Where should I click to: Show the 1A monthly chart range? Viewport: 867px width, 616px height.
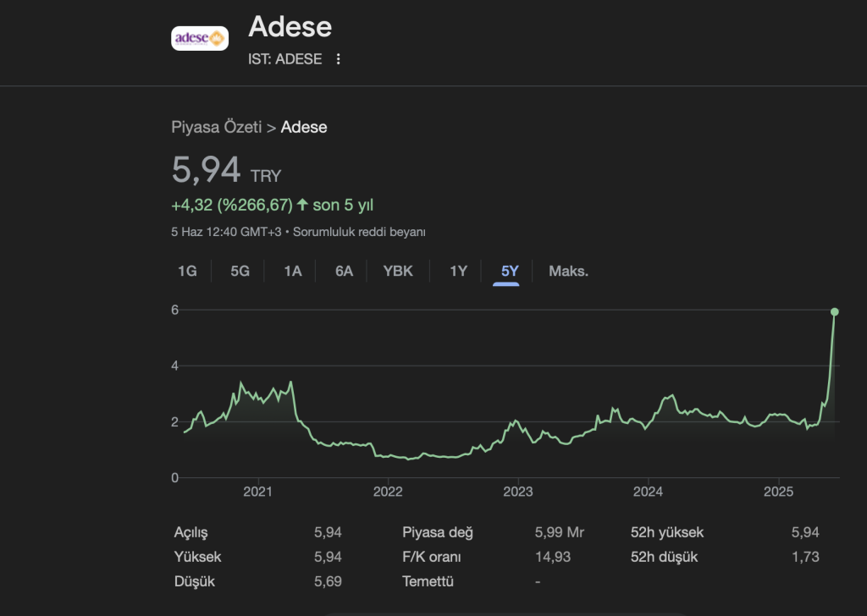tap(292, 272)
